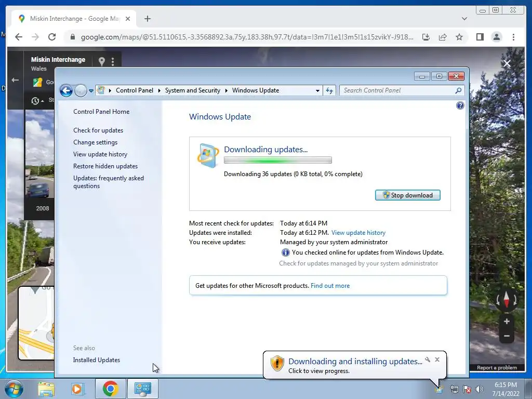Viewport: 532px width, 399px height.
Task: Click the Control Panel back arrow button
Action: click(66, 90)
